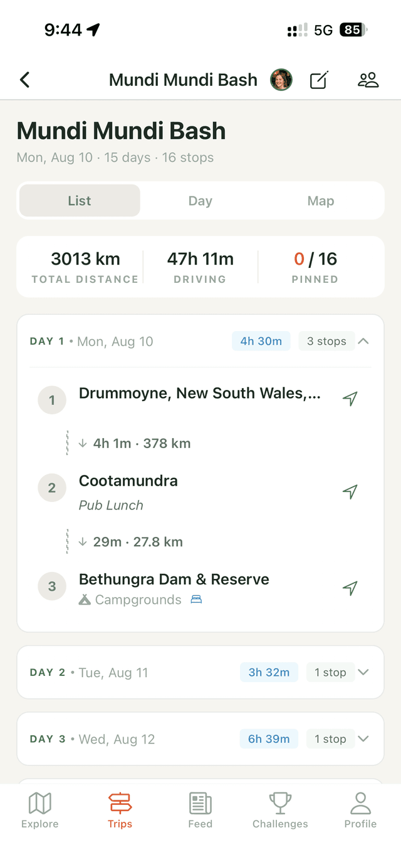401x868 pixels.
Task: Open the Explore map icon
Action: (x=40, y=810)
